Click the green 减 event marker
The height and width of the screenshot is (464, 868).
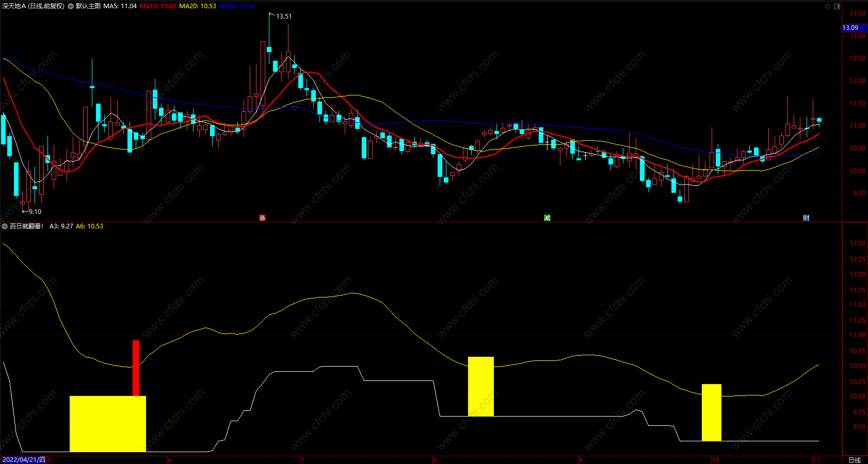[547, 218]
